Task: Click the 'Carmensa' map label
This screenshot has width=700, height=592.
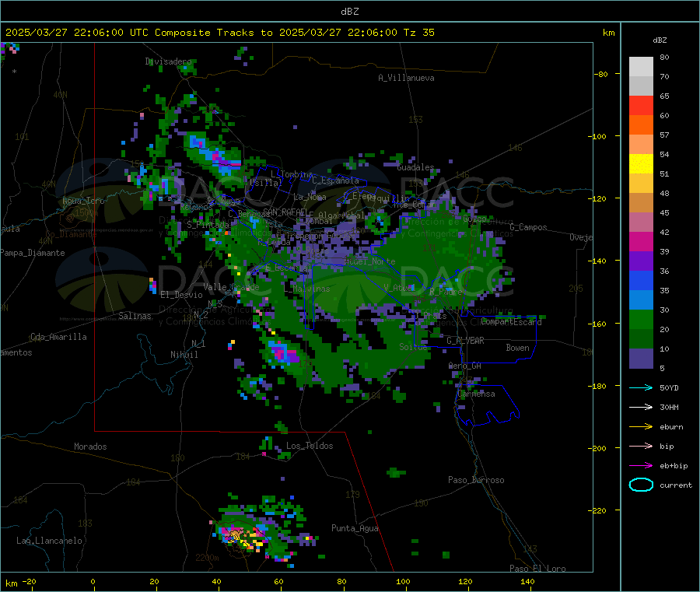Action: (476, 394)
